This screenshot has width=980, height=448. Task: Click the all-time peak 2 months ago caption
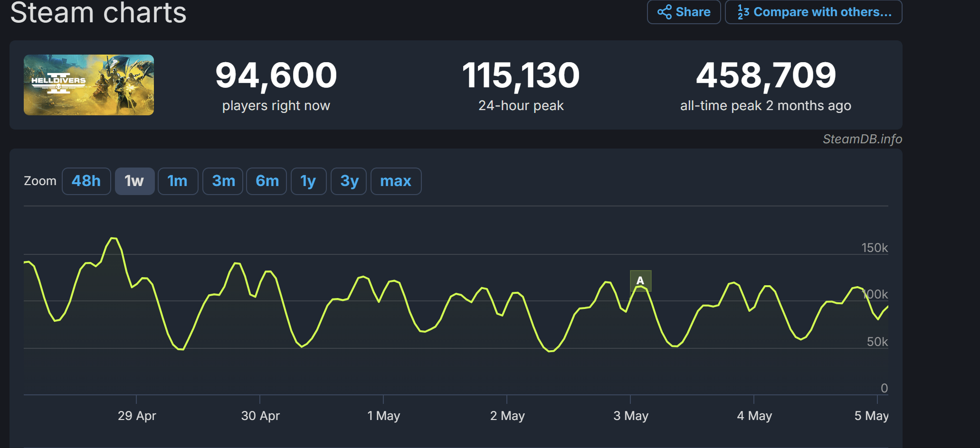tap(766, 105)
